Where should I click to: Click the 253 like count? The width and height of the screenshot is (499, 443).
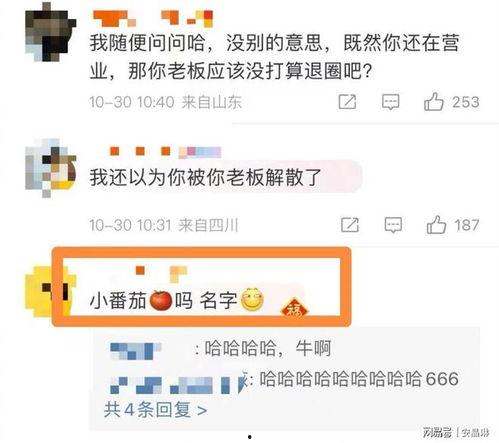466,102
